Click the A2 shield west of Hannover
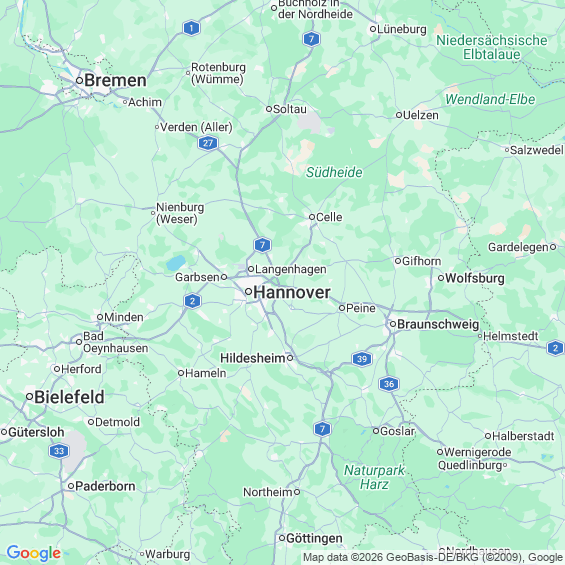Image resolution: width=565 pixels, height=565 pixels. (x=192, y=301)
